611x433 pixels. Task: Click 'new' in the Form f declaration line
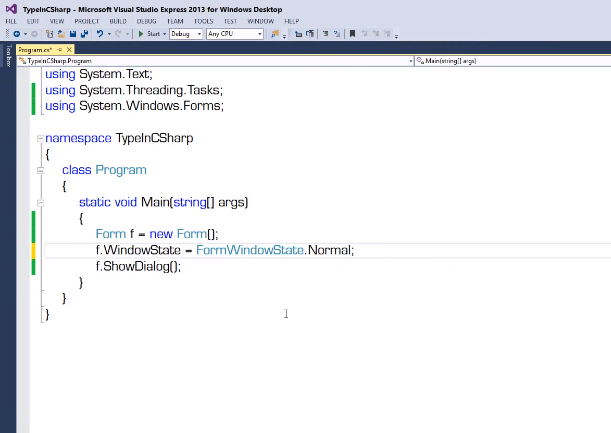pyautogui.click(x=161, y=234)
